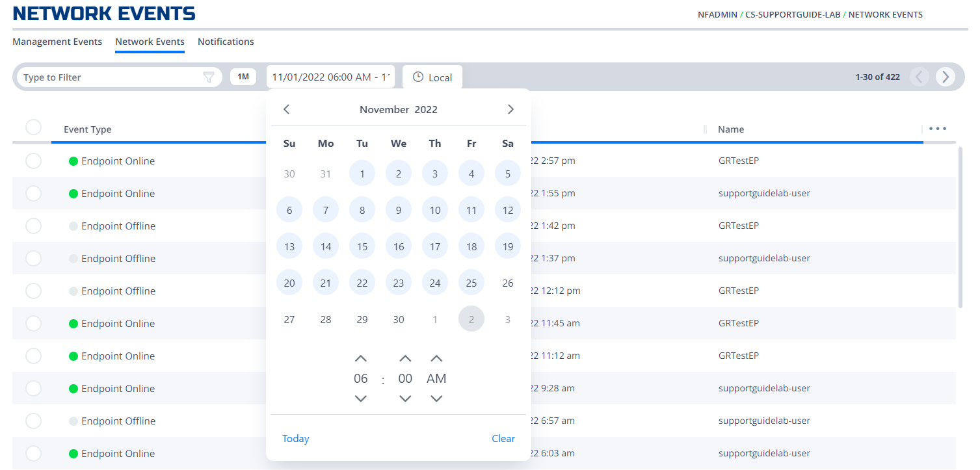Select November 25 in calendar
The image size is (980, 470).
pyautogui.click(x=471, y=283)
